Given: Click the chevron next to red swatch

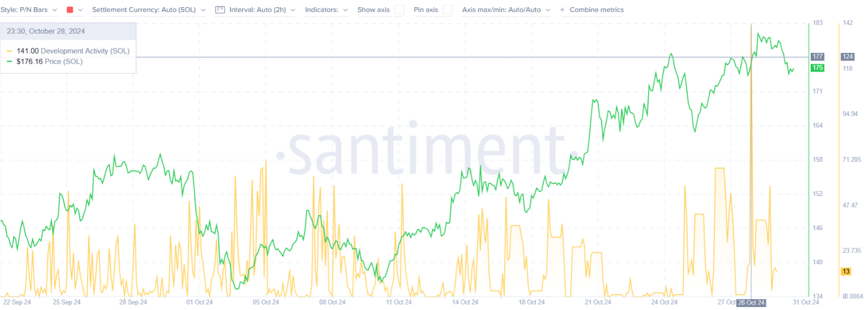Looking at the screenshot, I should [x=80, y=10].
